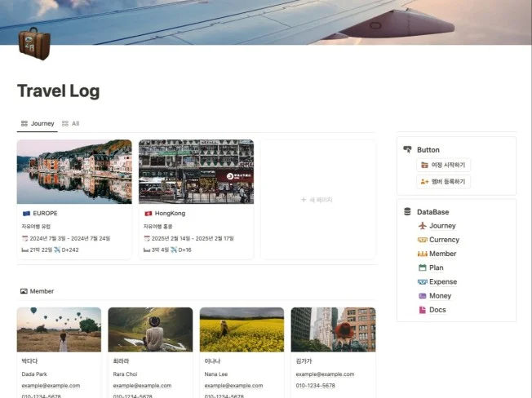Click the Member database icon

click(422, 254)
